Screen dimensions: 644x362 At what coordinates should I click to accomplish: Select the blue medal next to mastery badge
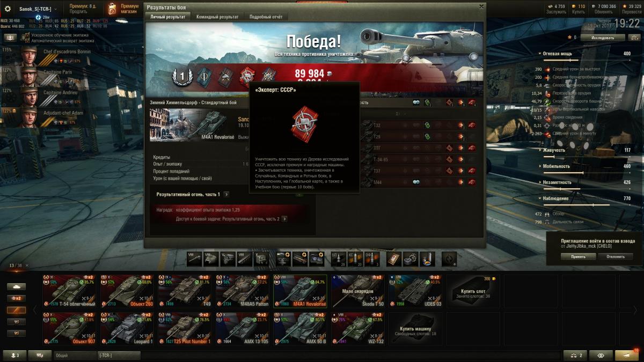(x=204, y=78)
